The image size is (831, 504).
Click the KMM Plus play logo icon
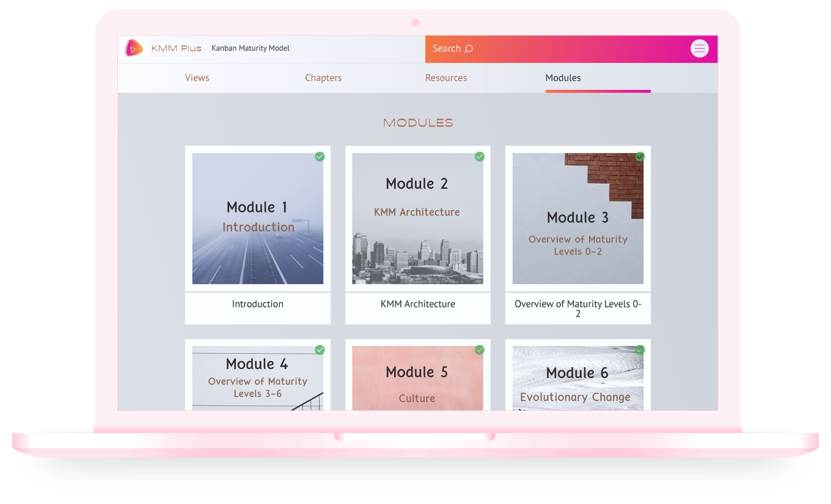click(134, 48)
